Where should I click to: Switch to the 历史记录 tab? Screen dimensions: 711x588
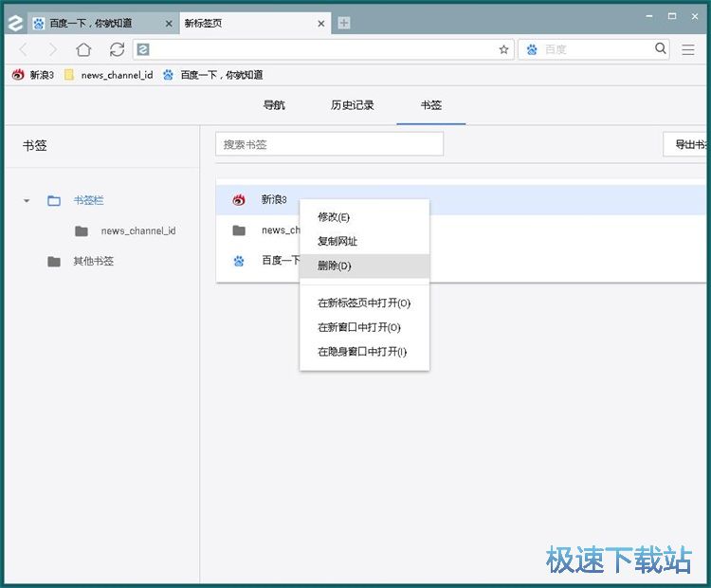tap(353, 105)
